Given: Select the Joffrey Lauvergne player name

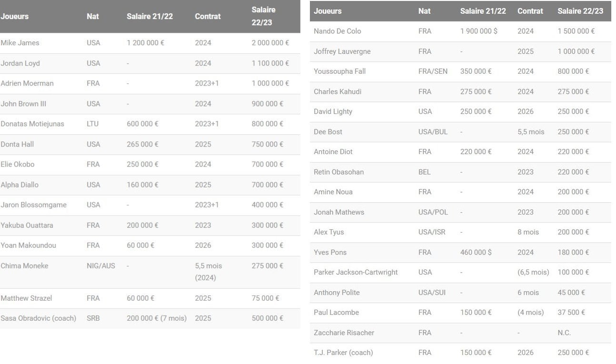Looking at the screenshot, I should [x=342, y=51].
